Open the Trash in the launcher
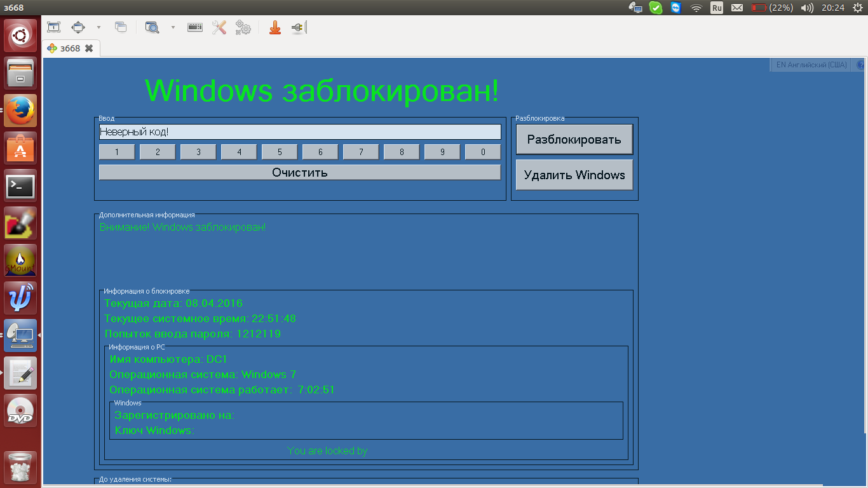868x488 pixels. tap(20, 468)
